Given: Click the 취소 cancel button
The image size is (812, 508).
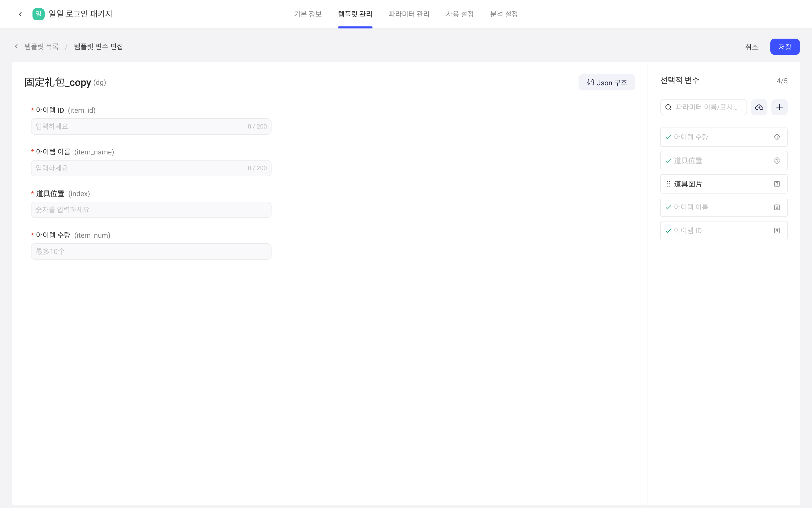Looking at the screenshot, I should 752,47.
